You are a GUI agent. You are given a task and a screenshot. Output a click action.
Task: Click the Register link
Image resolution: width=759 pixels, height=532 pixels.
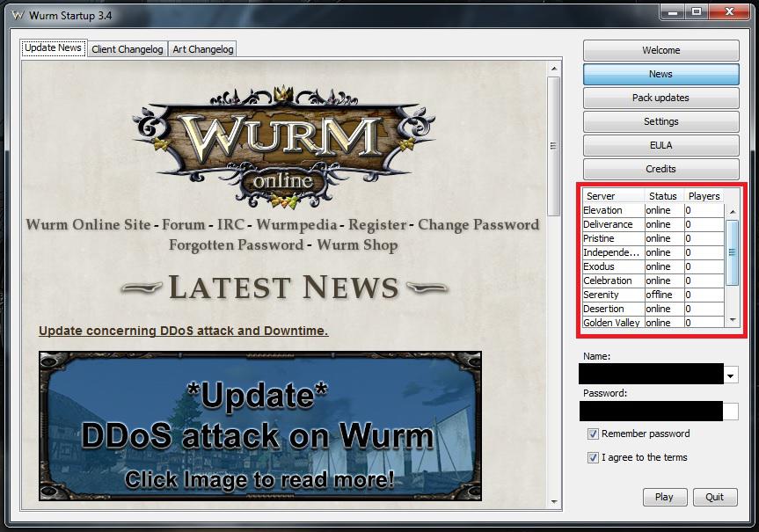377,224
